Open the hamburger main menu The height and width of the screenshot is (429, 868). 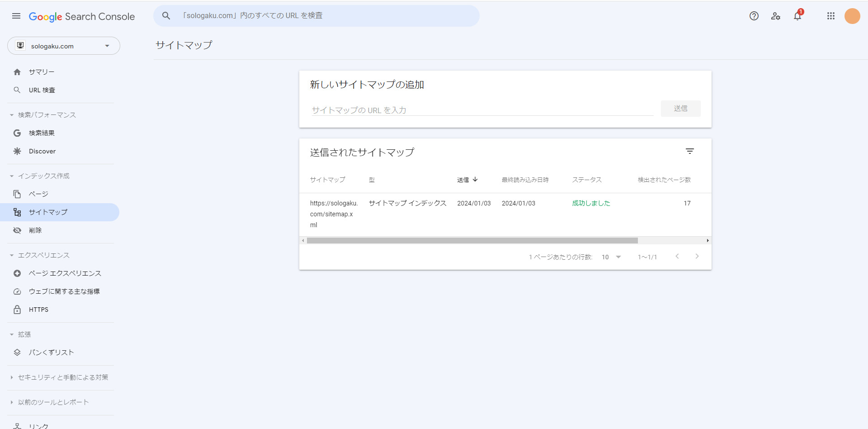[x=16, y=16]
